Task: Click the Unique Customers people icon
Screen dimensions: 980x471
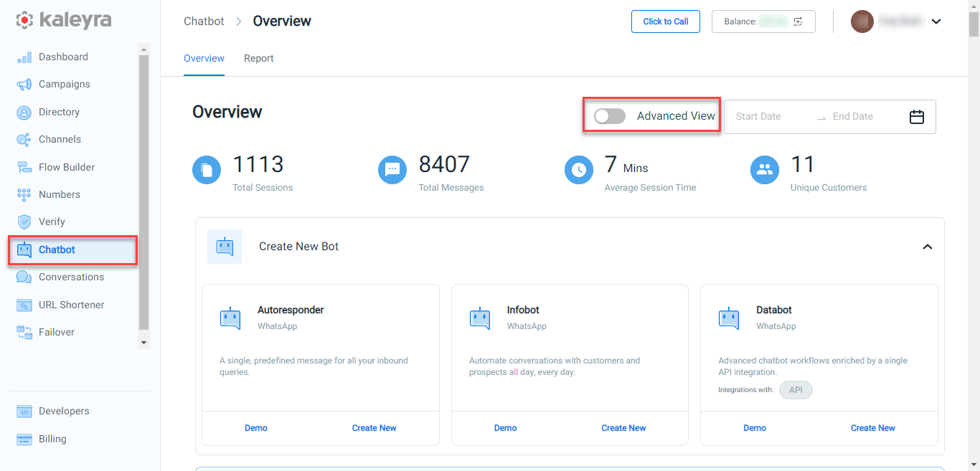Action: pos(765,170)
